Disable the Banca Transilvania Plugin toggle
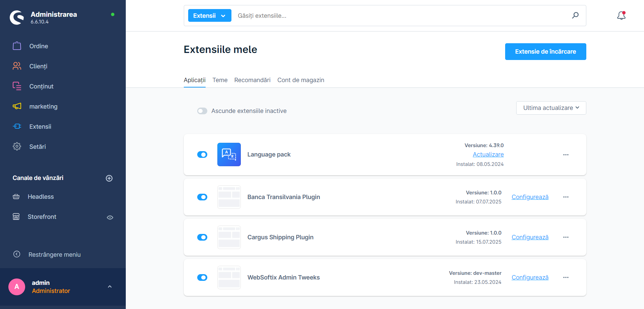The width and height of the screenshot is (644, 309). [x=202, y=197]
